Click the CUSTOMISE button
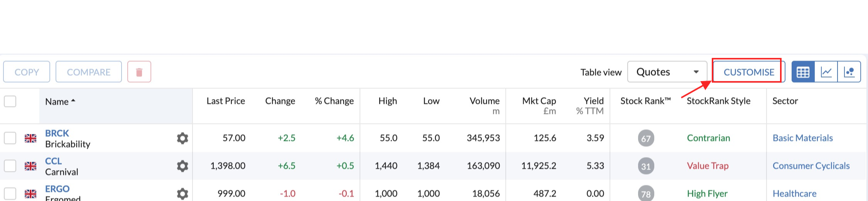Screen dimensions: 868x201 (749, 72)
